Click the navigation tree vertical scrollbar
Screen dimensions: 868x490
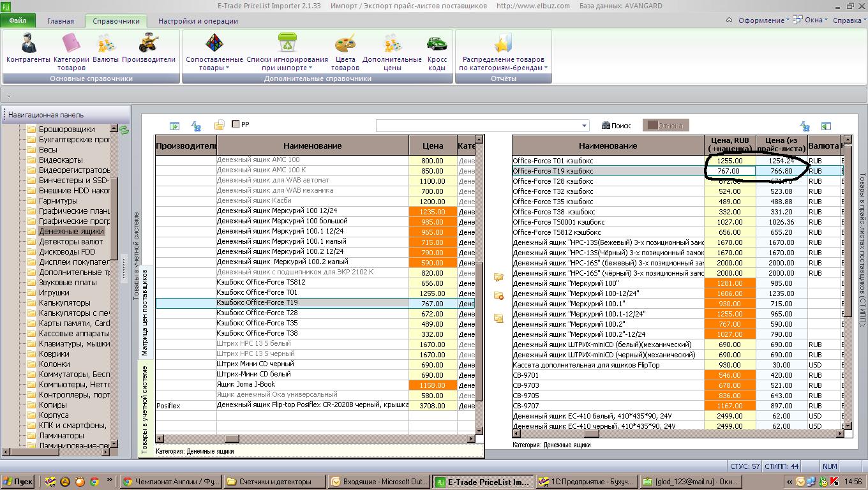click(114, 287)
